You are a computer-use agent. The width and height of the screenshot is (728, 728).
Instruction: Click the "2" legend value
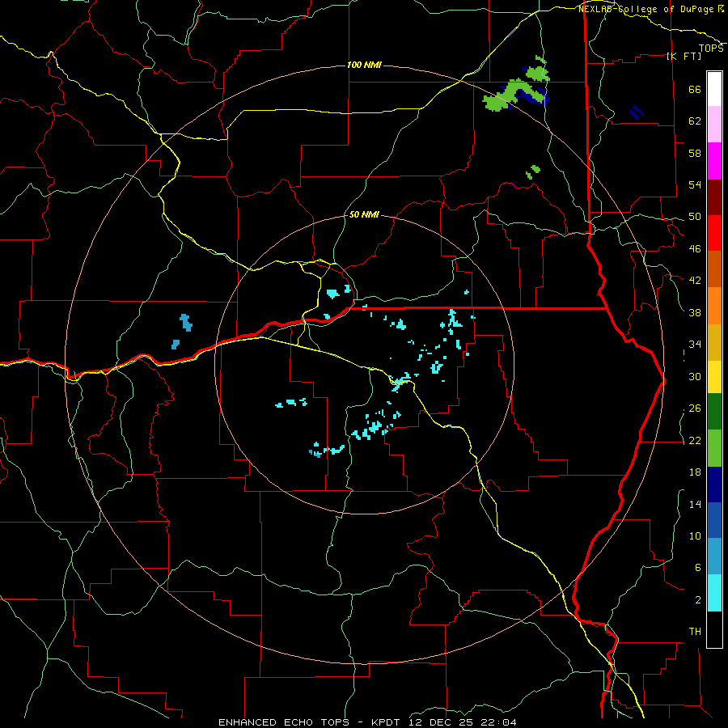(697, 600)
